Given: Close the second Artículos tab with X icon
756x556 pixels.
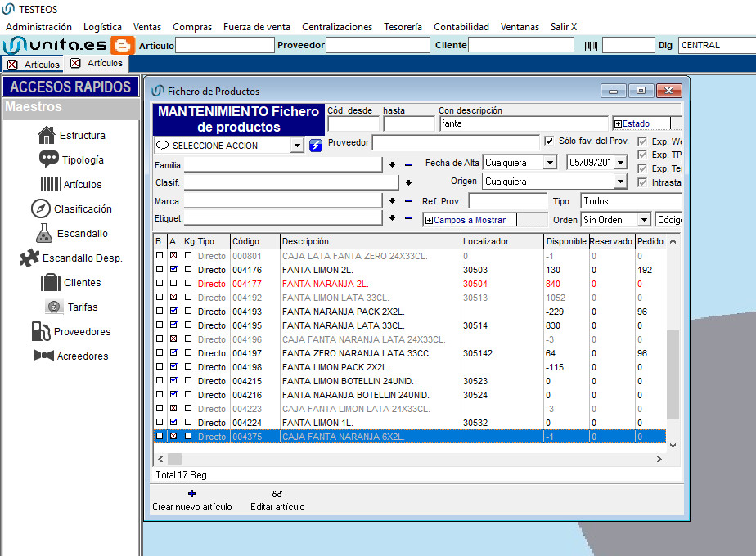Looking at the screenshot, I should [x=75, y=63].
